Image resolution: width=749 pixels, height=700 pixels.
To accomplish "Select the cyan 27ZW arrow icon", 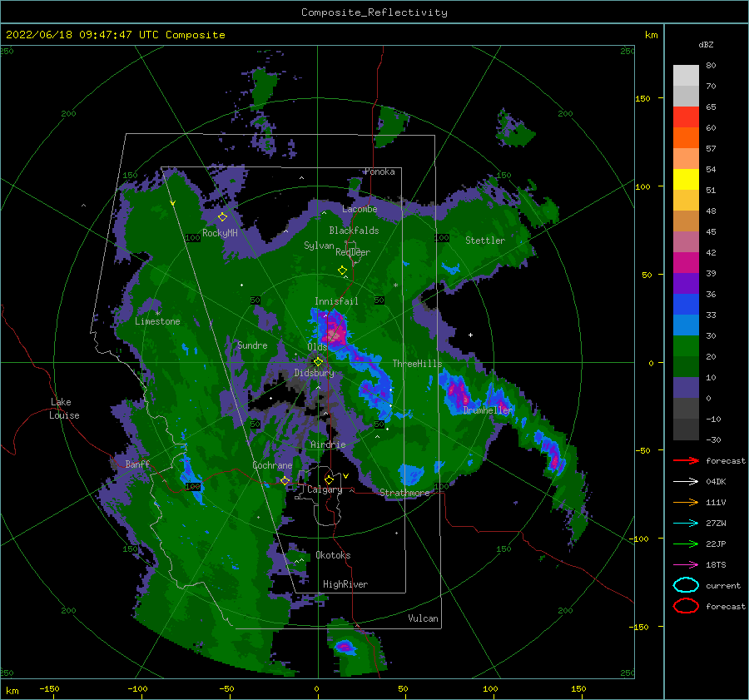I will click(x=686, y=524).
